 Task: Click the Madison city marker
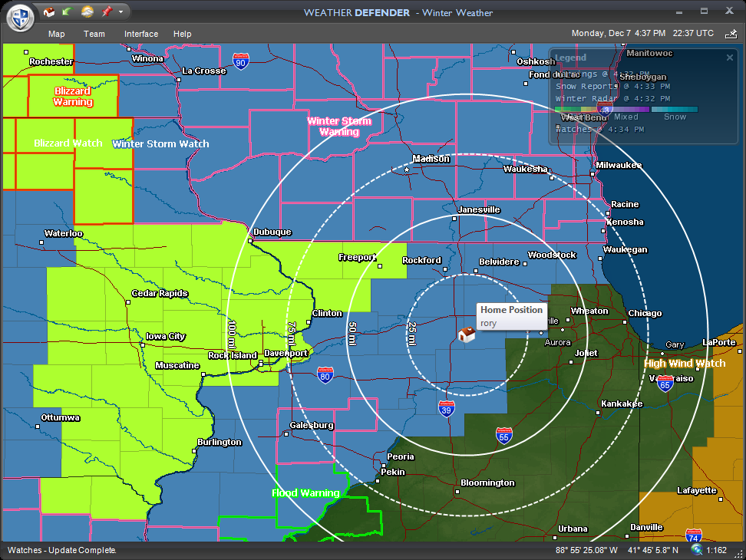click(407, 170)
